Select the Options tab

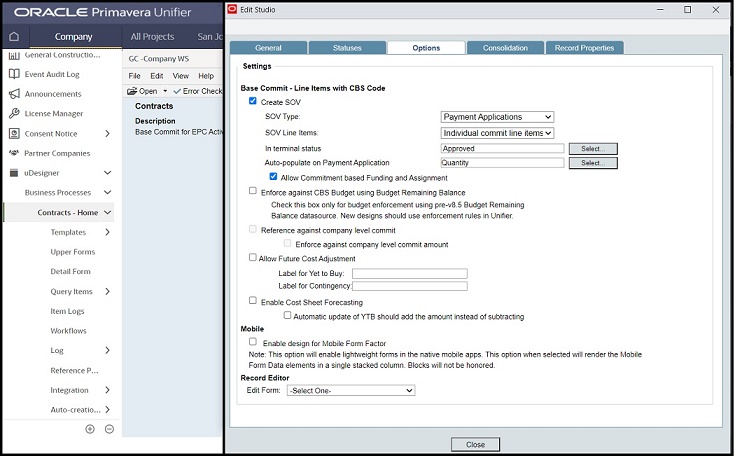pos(426,48)
